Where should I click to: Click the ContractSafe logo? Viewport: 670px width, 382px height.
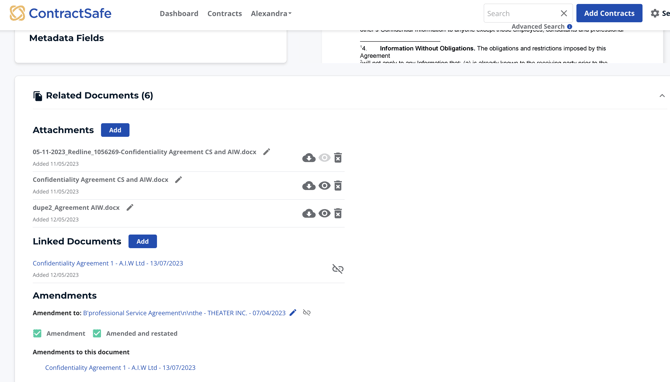(60, 13)
